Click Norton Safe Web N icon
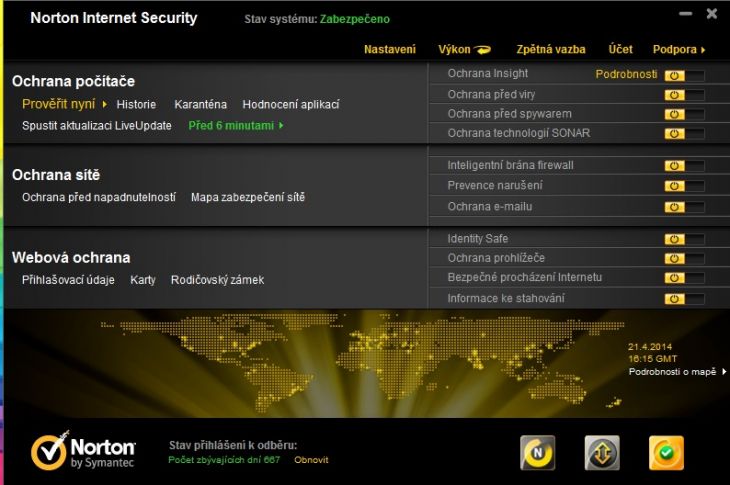Image resolution: width=730 pixels, height=485 pixels. click(538, 452)
